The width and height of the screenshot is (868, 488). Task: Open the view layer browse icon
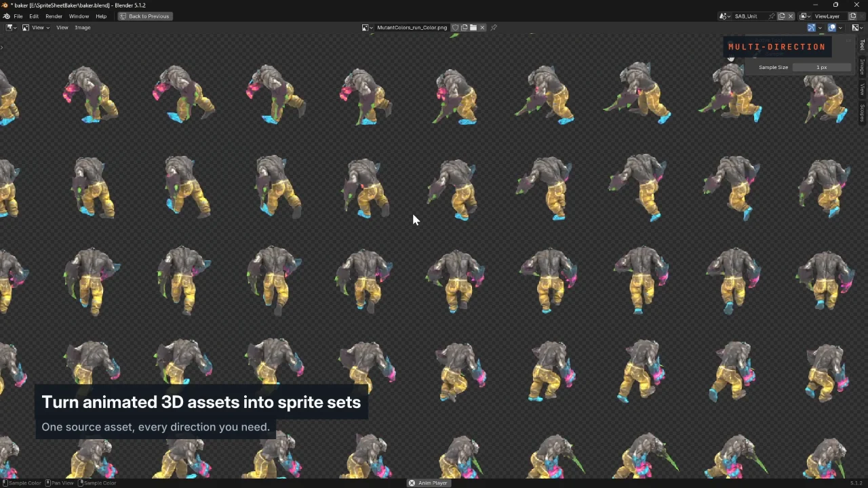coord(805,16)
